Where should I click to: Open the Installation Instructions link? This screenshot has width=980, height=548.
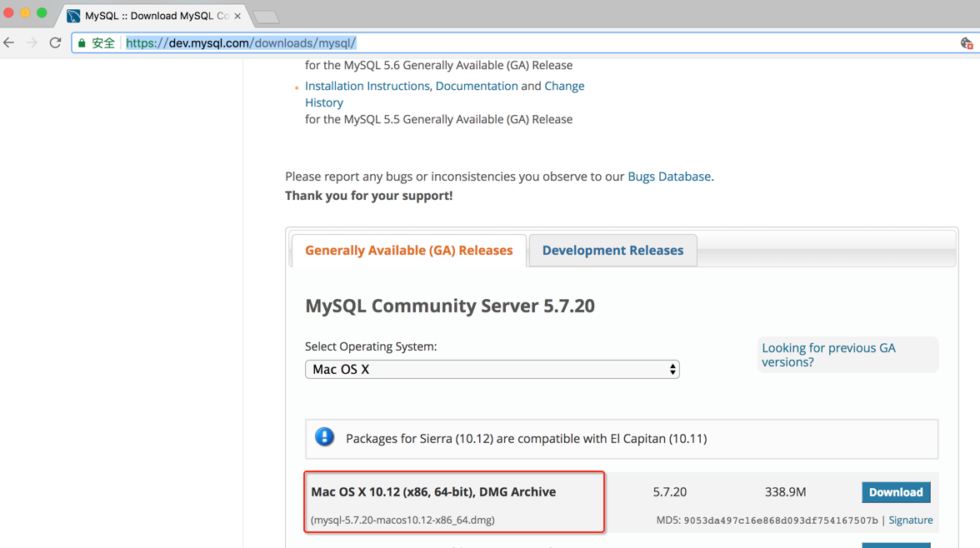(367, 86)
